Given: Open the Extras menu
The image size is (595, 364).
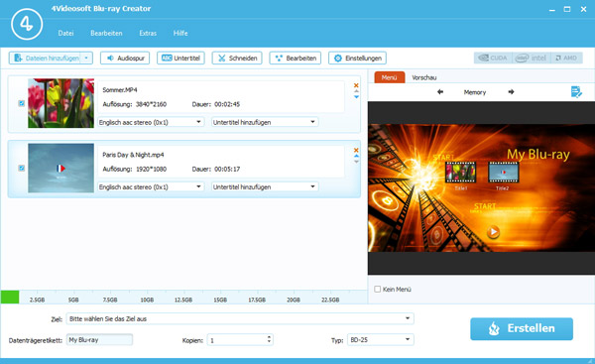Looking at the screenshot, I should (x=148, y=33).
